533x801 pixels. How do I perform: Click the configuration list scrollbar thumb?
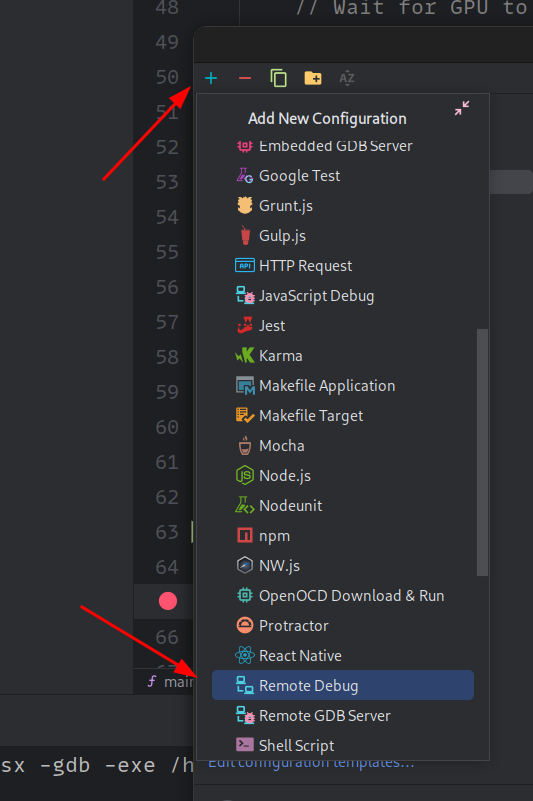(482, 452)
